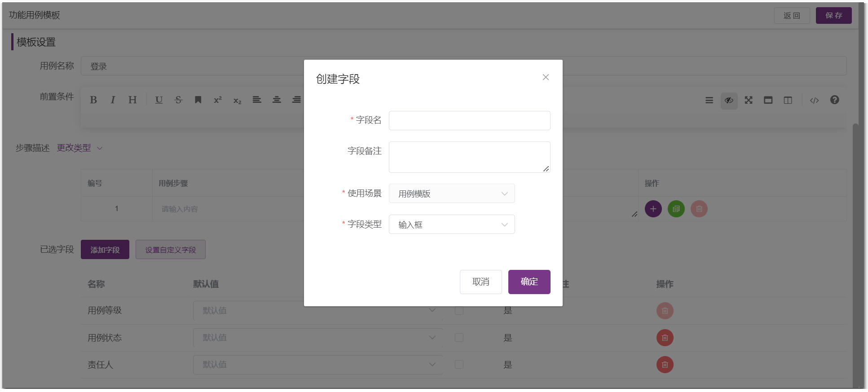
Task: Add a step with the purple plus icon
Action: (653, 209)
